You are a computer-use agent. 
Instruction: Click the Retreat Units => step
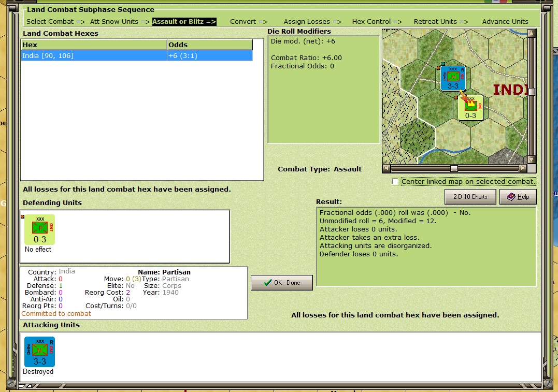pyautogui.click(x=440, y=21)
